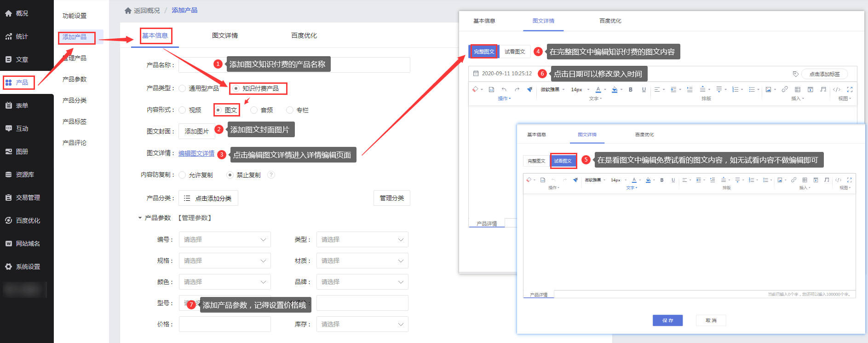Click the home icon before 返回概况
This screenshot has height=343, width=868.
coord(128,11)
